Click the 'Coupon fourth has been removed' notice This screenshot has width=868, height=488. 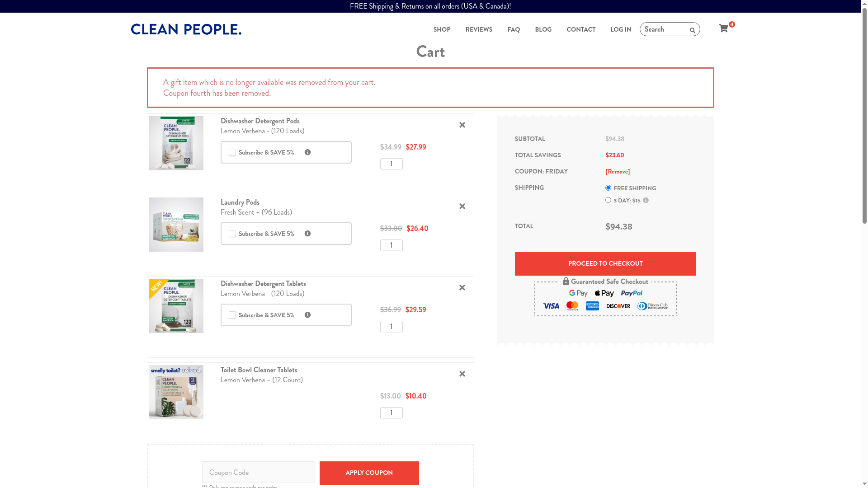point(217,93)
